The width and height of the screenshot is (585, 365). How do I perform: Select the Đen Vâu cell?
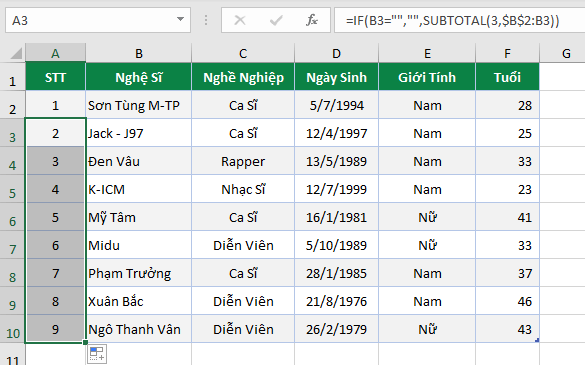[138, 161]
